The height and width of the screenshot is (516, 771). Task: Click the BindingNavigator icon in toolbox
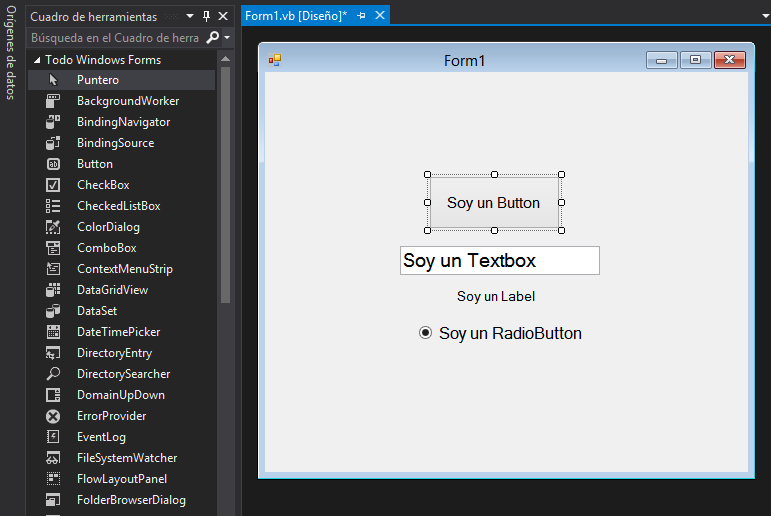click(53, 122)
